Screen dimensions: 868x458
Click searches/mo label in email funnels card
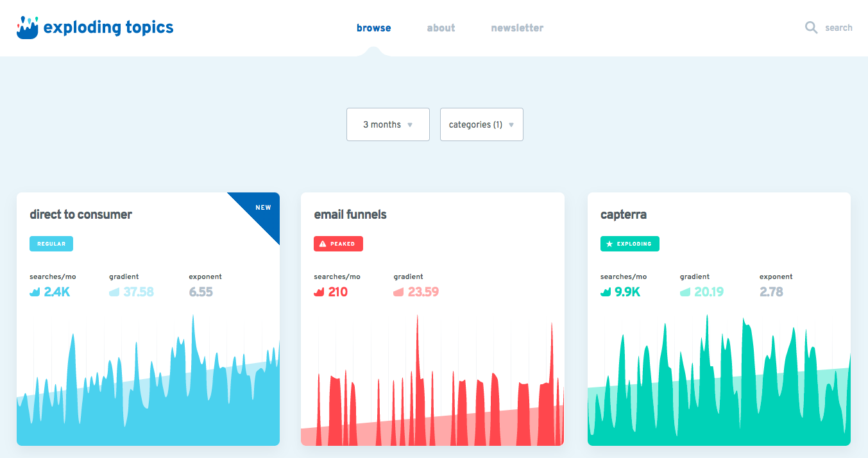[x=337, y=277]
